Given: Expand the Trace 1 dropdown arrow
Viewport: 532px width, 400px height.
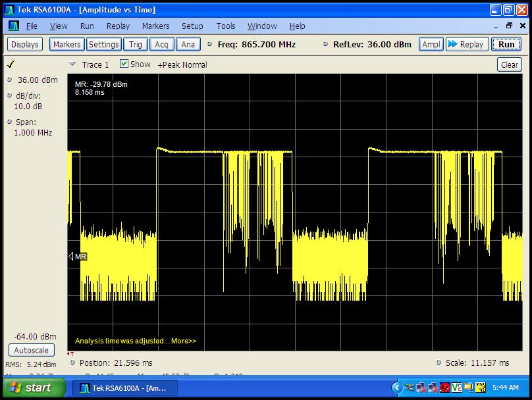Looking at the screenshot, I should pos(72,64).
